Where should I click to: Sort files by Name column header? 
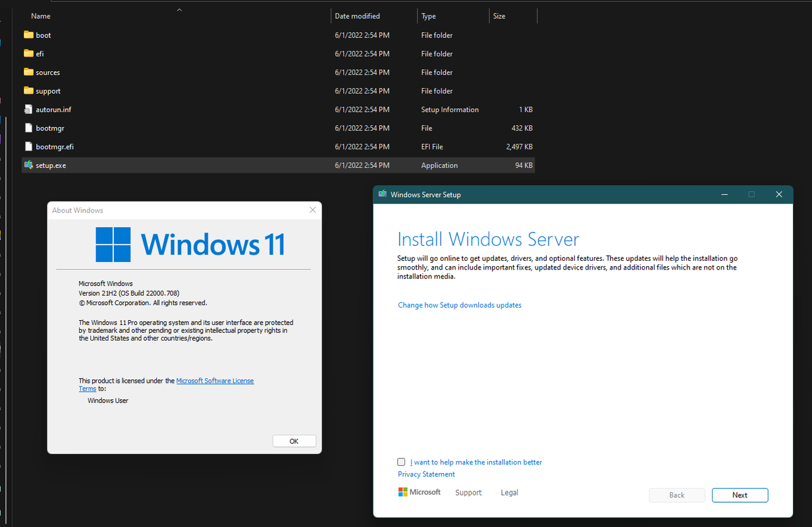(40, 16)
